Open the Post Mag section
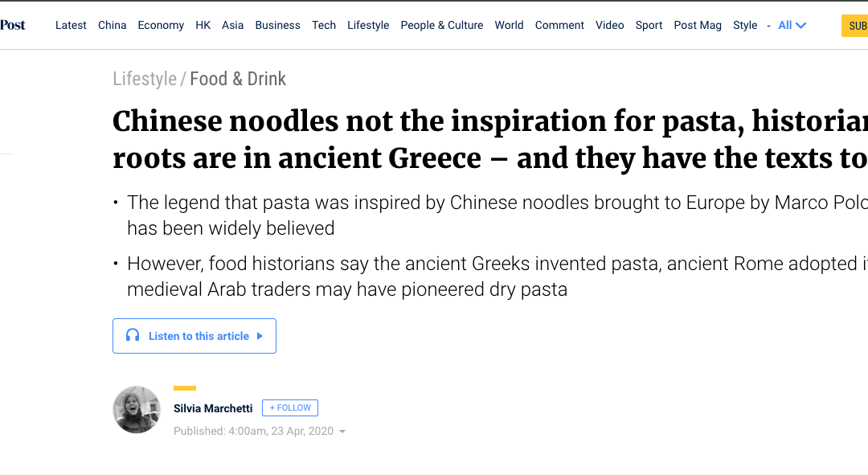868x475 pixels. (698, 25)
